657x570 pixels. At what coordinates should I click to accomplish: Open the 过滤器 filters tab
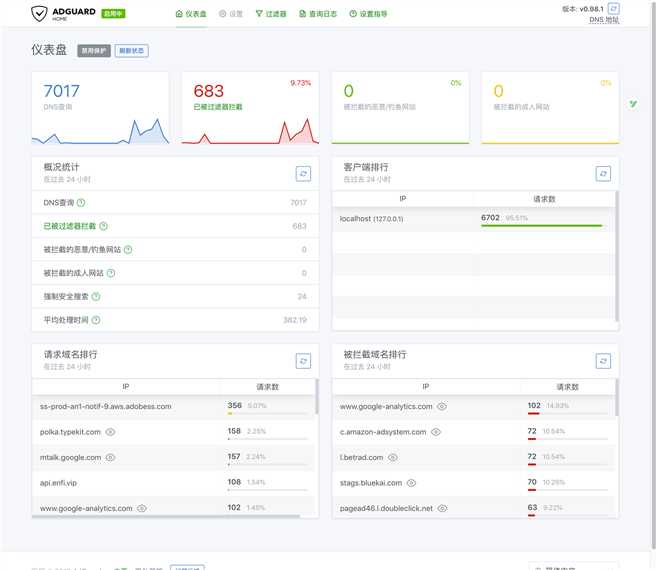pyautogui.click(x=271, y=14)
